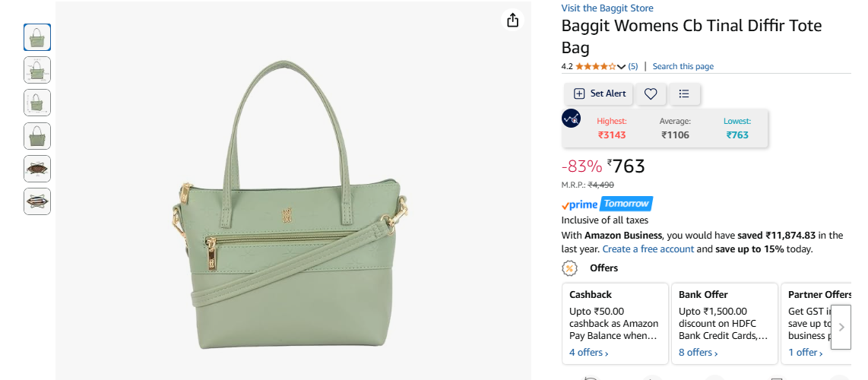Open the list icon next to heart
The image size is (868, 380).
[684, 94]
